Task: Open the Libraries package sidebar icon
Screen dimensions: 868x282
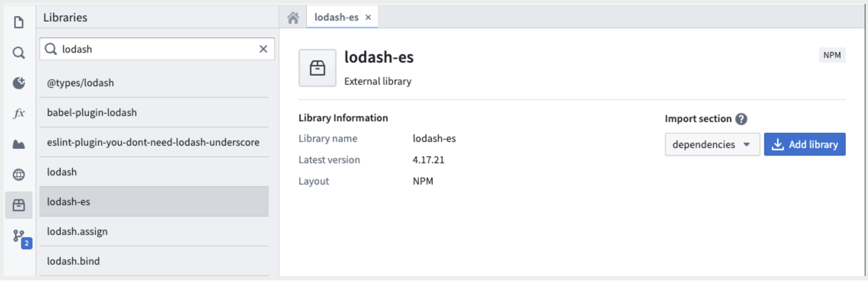Action: click(19, 205)
